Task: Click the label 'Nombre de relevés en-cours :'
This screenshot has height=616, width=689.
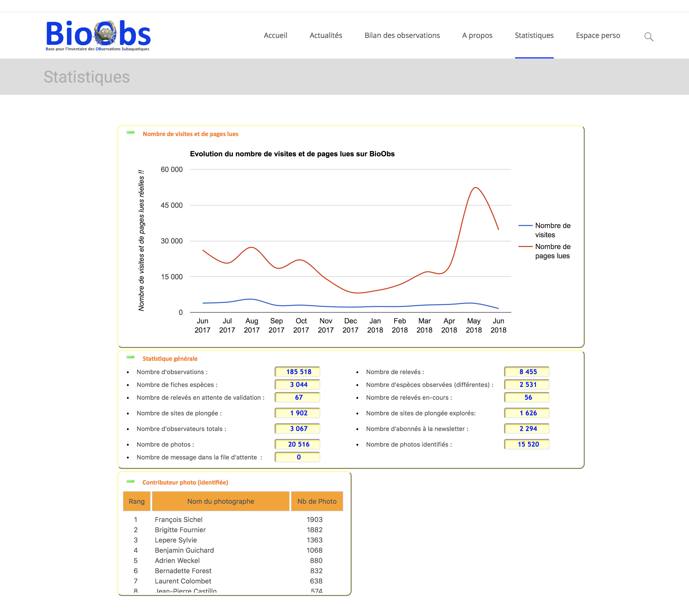Action: (409, 398)
